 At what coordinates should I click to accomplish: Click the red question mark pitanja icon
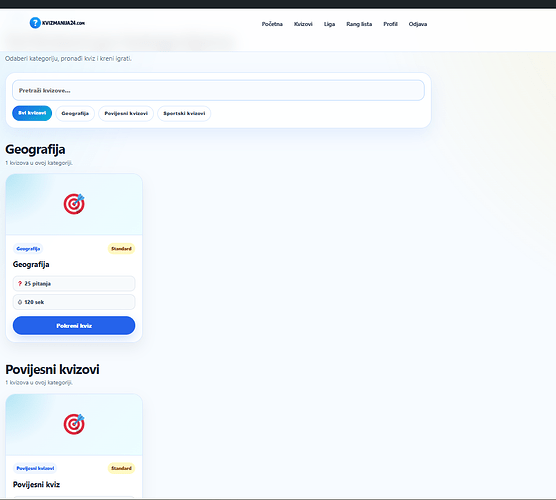point(20,284)
